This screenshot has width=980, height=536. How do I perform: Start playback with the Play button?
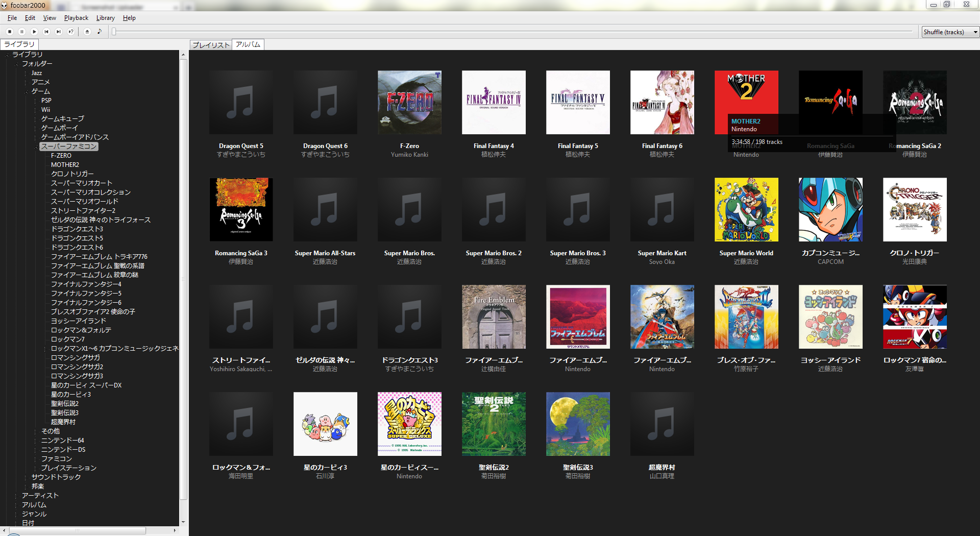(34, 32)
